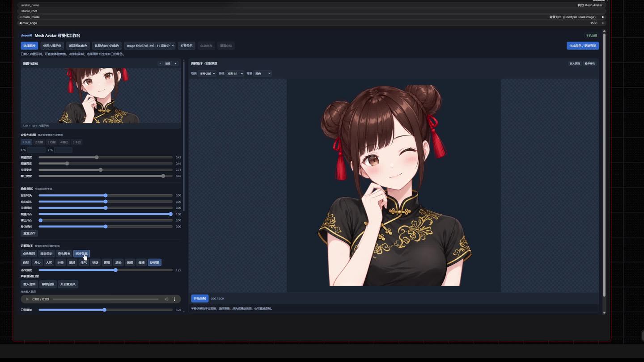This screenshot has height=362, width=644.
Task: Select anchor point tab 2 左眼
Action: (x=39, y=142)
